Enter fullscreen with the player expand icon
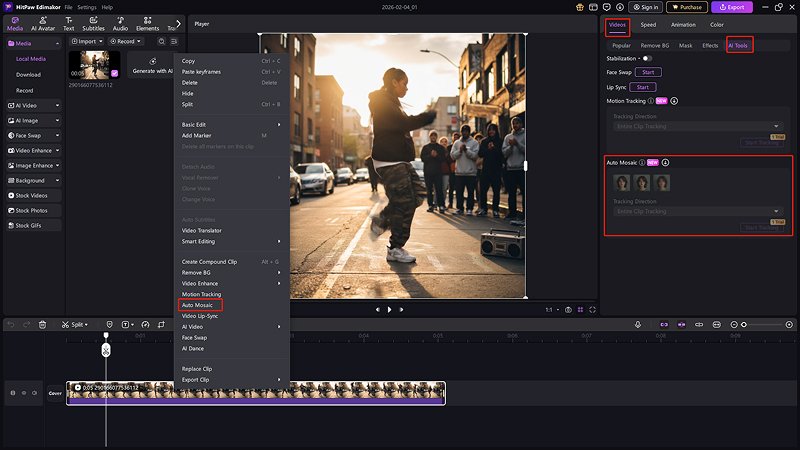Viewport: 800px width, 450px height. click(x=592, y=310)
